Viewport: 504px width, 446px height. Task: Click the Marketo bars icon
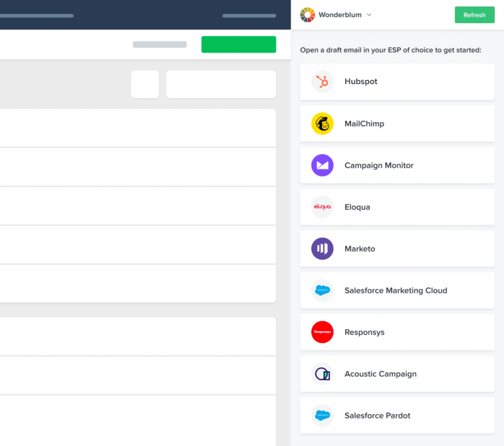[322, 249]
